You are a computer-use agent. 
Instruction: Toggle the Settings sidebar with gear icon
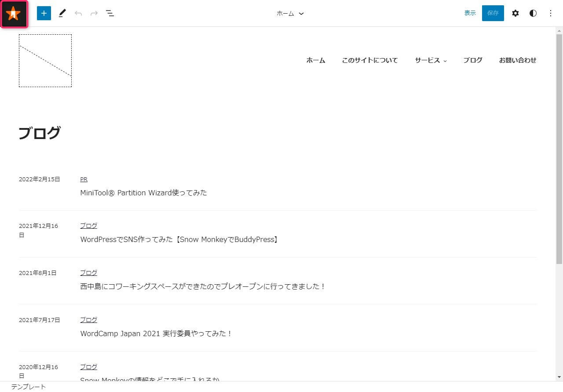515,13
